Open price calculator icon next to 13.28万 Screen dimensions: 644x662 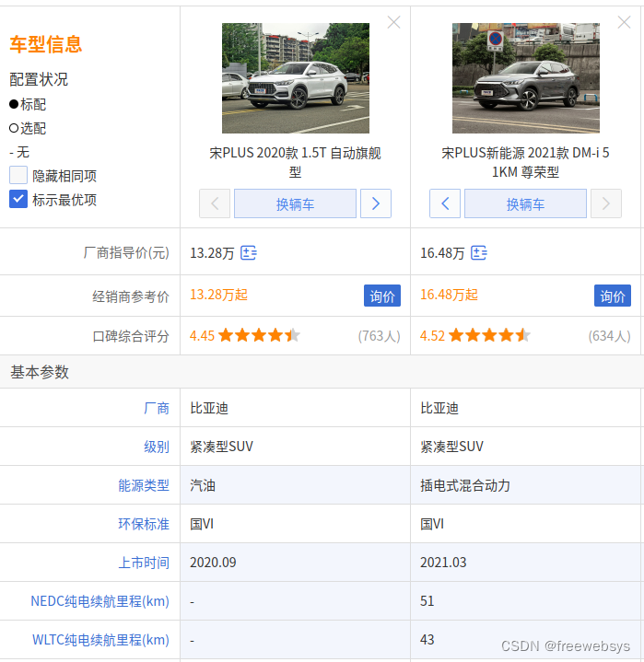(x=249, y=253)
